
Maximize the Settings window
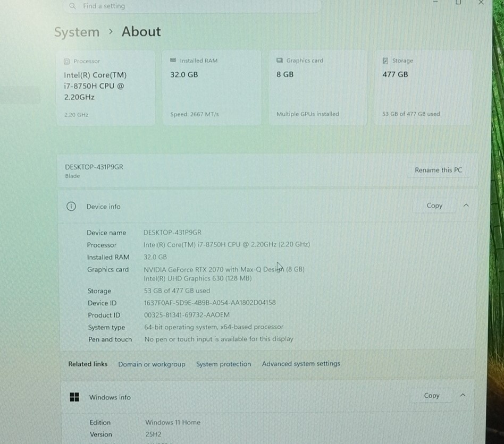tap(458, 2)
